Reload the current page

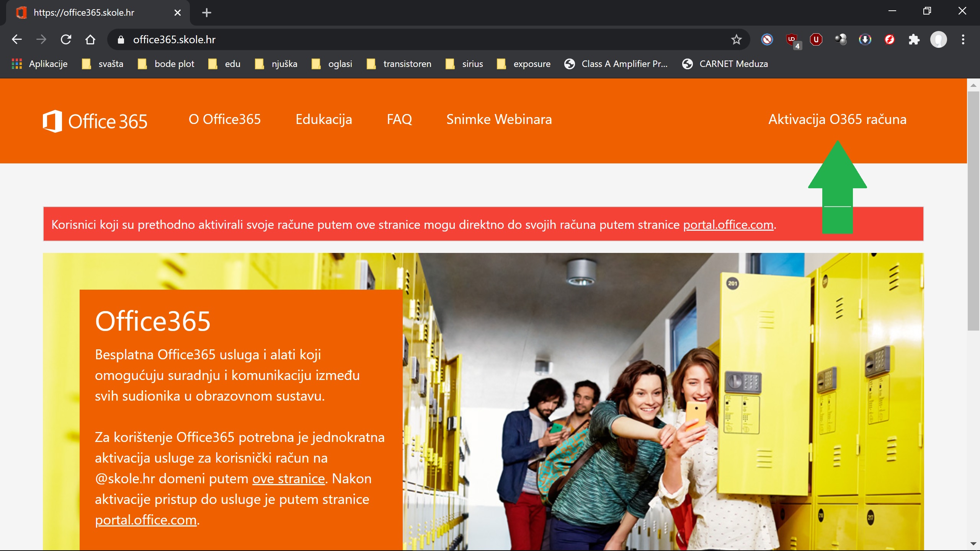(66, 39)
